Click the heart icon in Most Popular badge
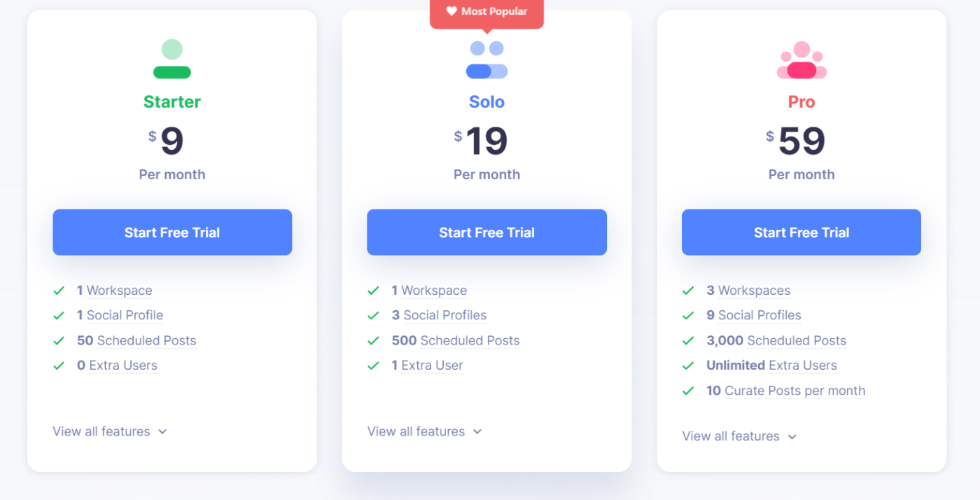This screenshot has width=980, height=500. (451, 11)
